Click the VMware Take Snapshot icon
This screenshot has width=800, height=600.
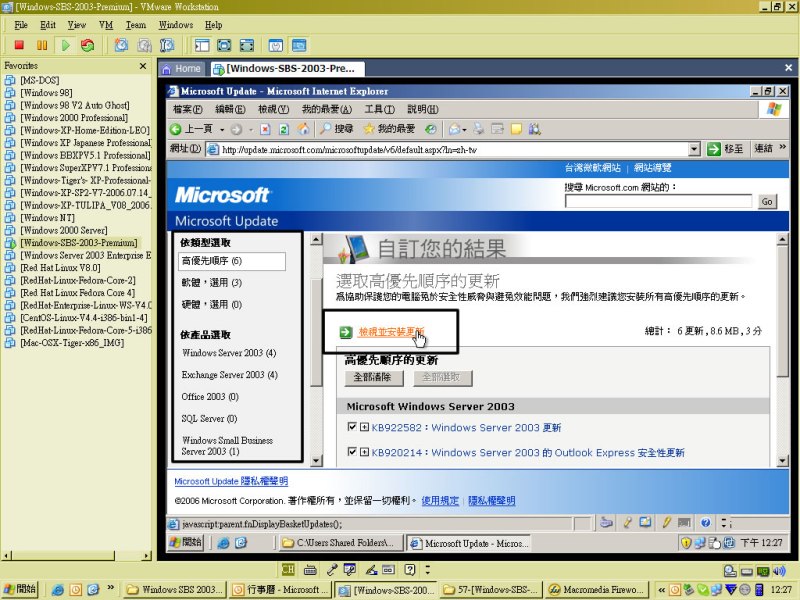click(x=121, y=45)
